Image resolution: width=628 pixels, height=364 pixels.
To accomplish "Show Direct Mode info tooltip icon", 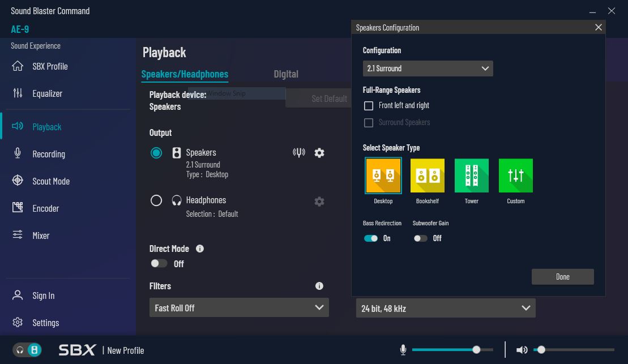I will [200, 249].
